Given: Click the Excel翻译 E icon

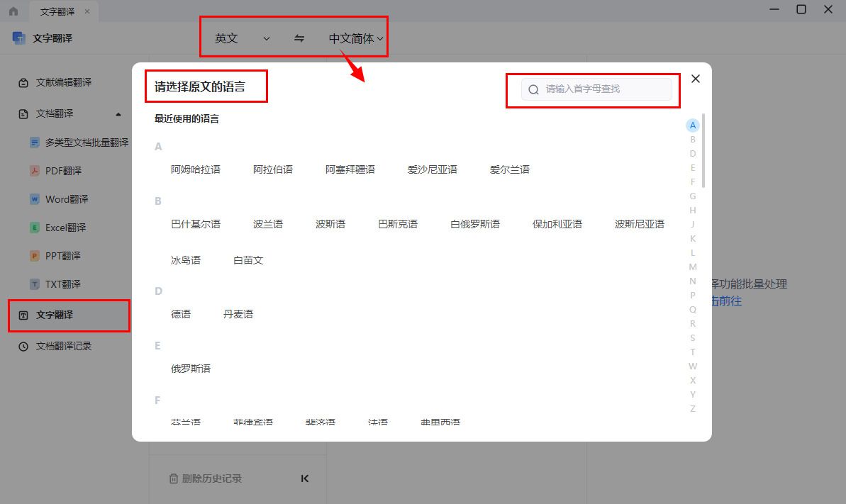Looking at the screenshot, I should click(x=35, y=227).
